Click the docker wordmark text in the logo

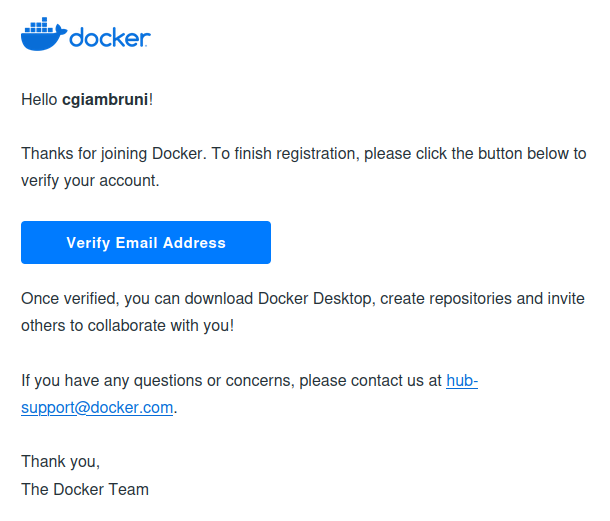[110, 38]
